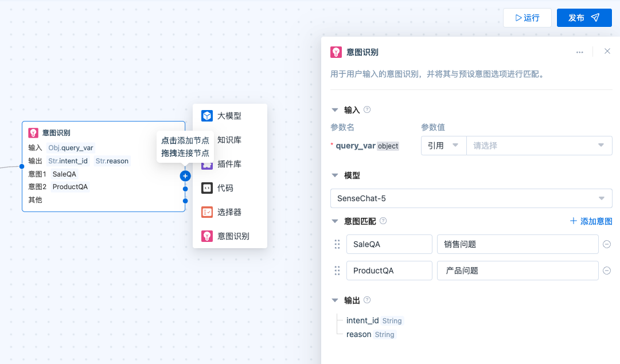
Task: Open the three-dots more options menu
Action: pos(580,52)
